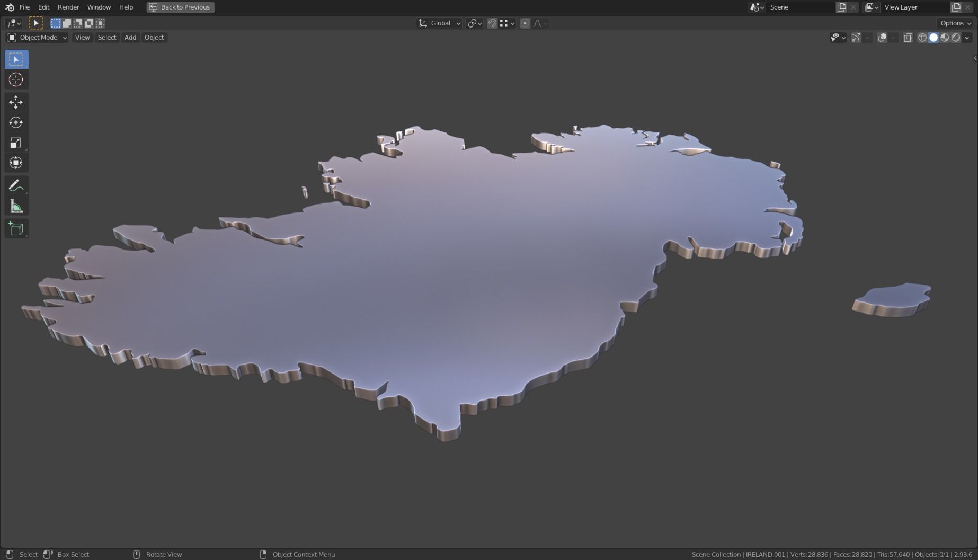Toggle snapping magnet
The image size is (978, 560).
492,23
